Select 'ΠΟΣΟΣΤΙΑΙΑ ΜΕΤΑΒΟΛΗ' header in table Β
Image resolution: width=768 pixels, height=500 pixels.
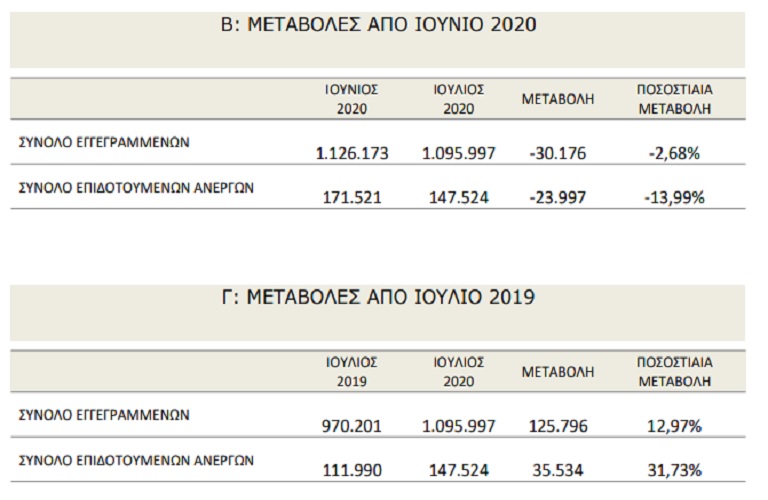(x=674, y=99)
